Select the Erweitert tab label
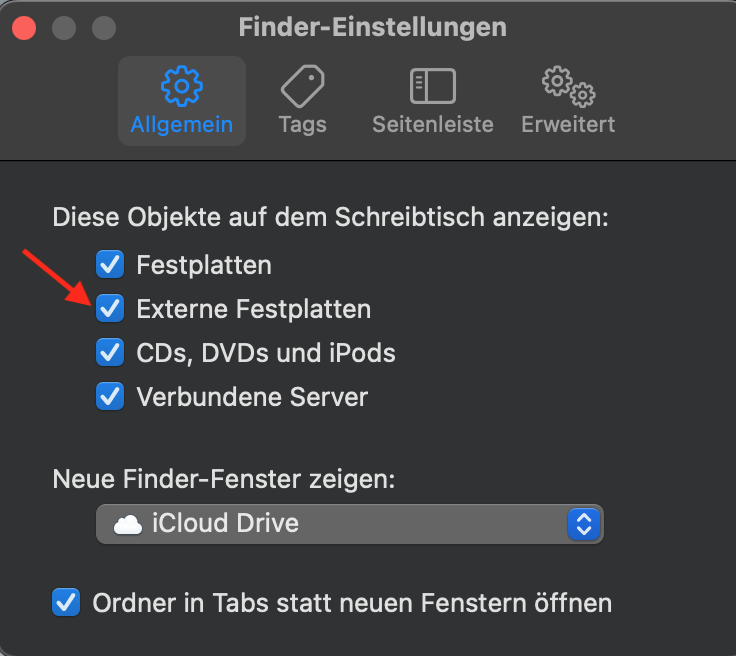This screenshot has width=736, height=656. (568, 125)
